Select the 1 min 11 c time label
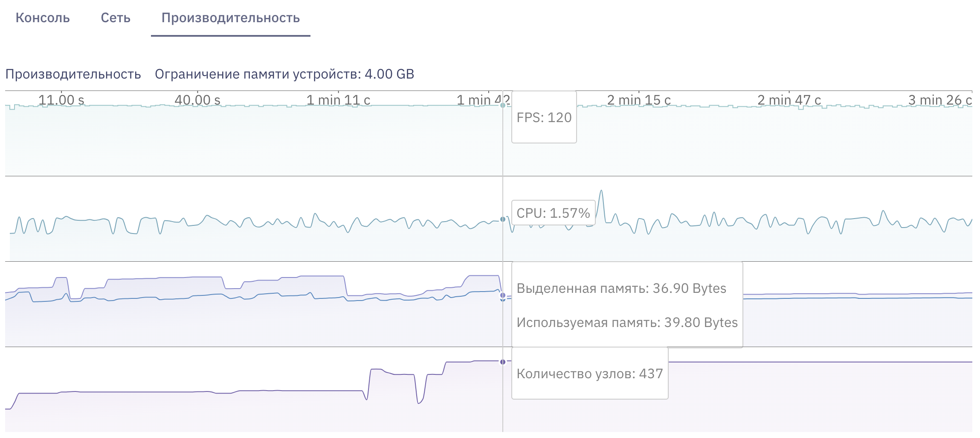Viewport: 980px width, 438px height. [x=338, y=100]
